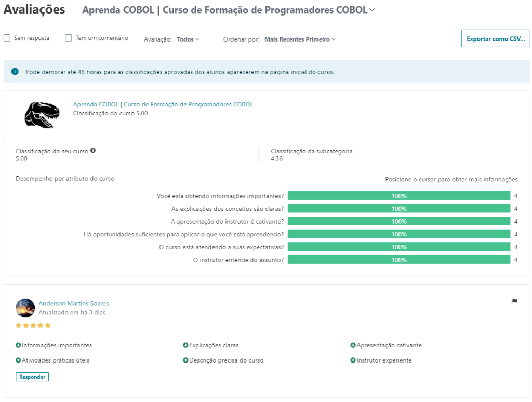Click the Avaliações page heading
The width and height of the screenshot is (532, 402).
(x=34, y=9)
